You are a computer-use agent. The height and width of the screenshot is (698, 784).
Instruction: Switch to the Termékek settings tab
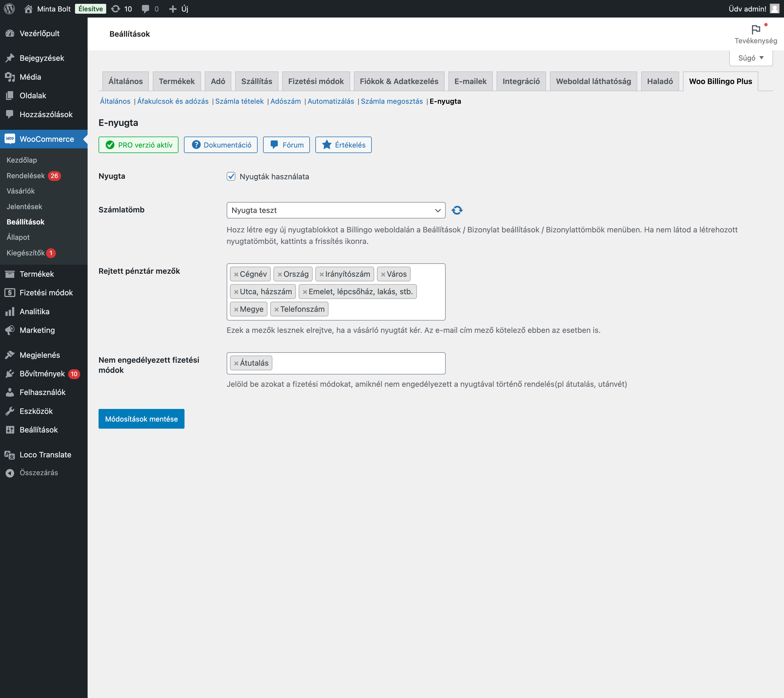(x=177, y=81)
